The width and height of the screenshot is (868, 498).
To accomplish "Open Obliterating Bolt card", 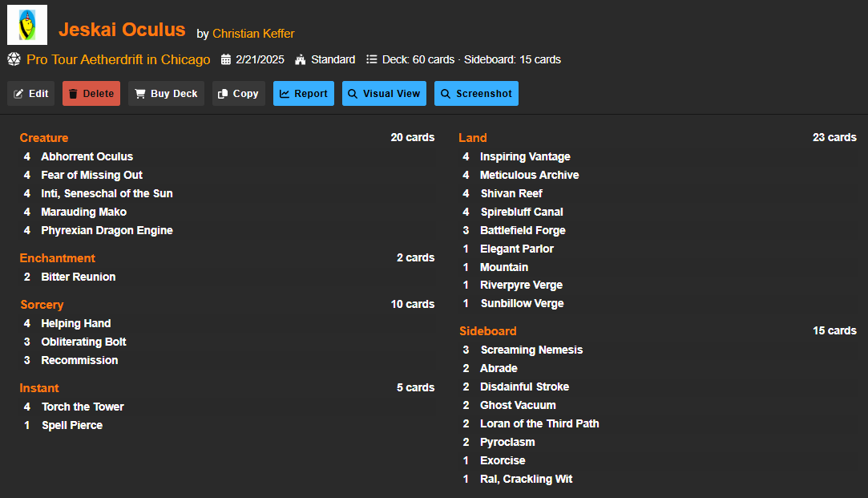I will click(x=83, y=342).
